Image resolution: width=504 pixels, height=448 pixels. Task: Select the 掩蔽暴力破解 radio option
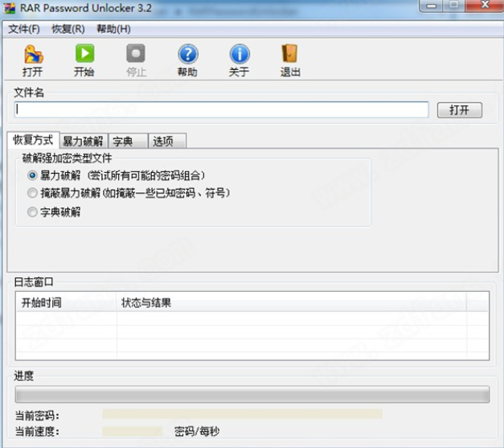point(32,193)
